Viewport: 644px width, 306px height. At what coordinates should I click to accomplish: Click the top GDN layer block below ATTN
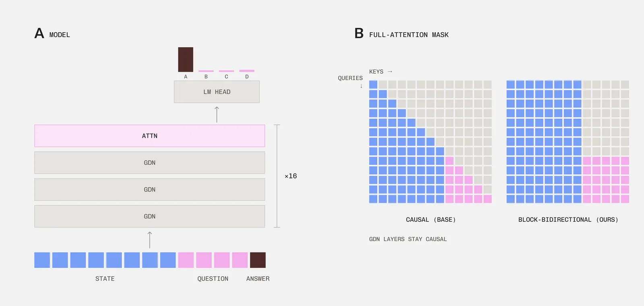(150, 163)
